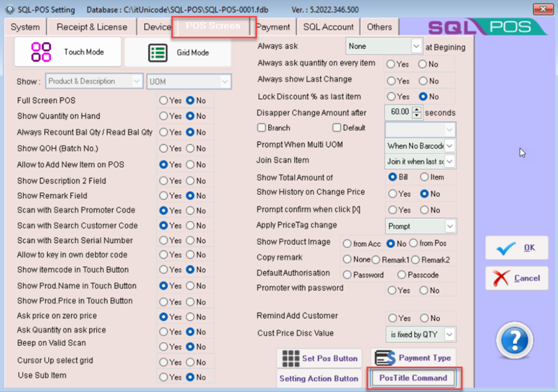Open the Apply PriceTag change dropdown
This screenshot has width=558, height=392.
pos(450,227)
